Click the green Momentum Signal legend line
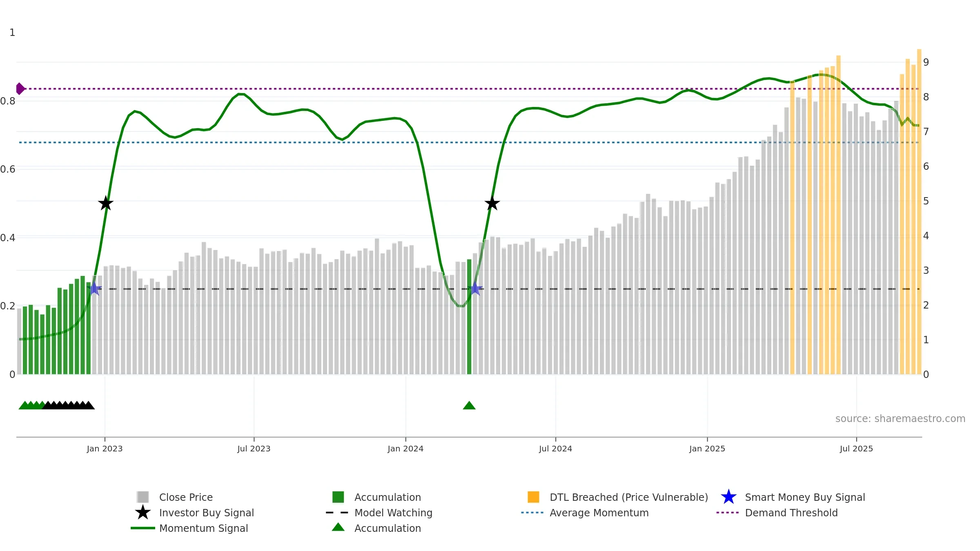Viewport: 980px width, 551px height. (x=143, y=528)
